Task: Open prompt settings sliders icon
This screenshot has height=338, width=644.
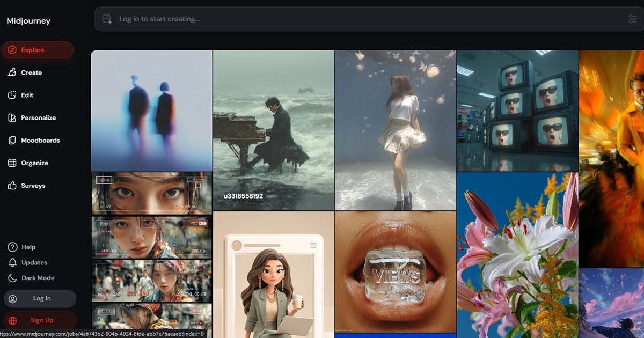Action: (x=633, y=19)
